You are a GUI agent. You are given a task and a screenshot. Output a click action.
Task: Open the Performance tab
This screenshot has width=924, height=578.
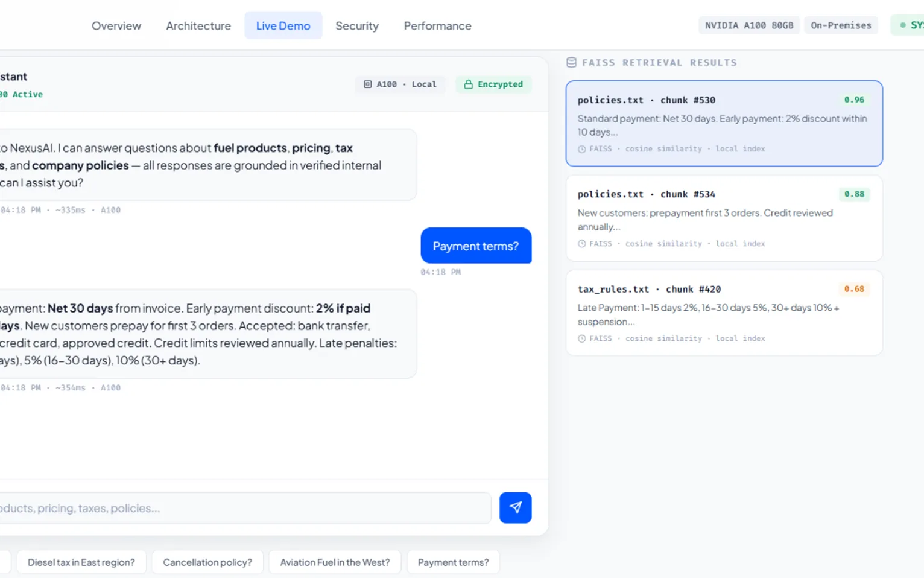coord(437,25)
